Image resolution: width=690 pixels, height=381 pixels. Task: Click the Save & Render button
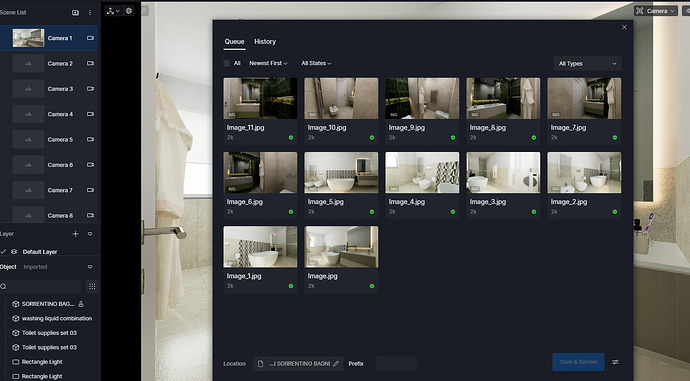[x=578, y=362]
